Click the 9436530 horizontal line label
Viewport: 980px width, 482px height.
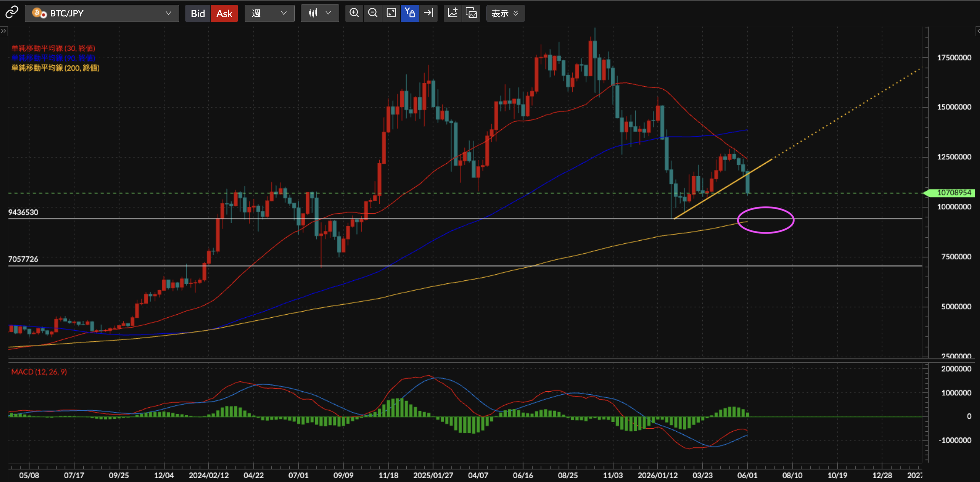pos(23,212)
